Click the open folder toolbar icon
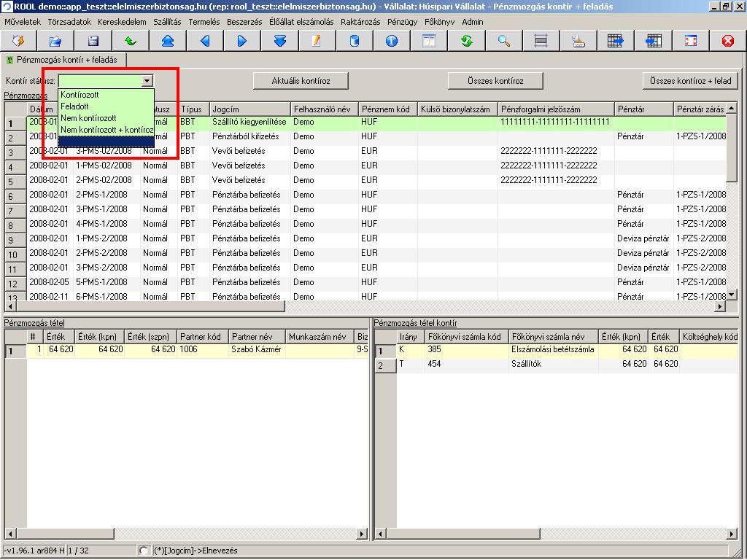Viewport: 747px width, 560px height. (x=55, y=41)
